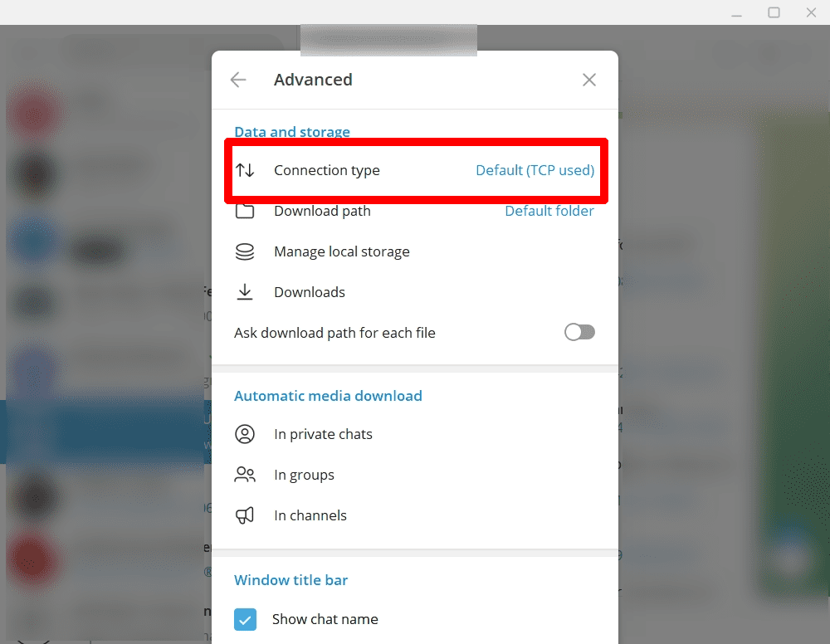Viewport: 830px width, 644px height.
Task: Click the groups people icon
Action: pyautogui.click(x=245, y=475)
